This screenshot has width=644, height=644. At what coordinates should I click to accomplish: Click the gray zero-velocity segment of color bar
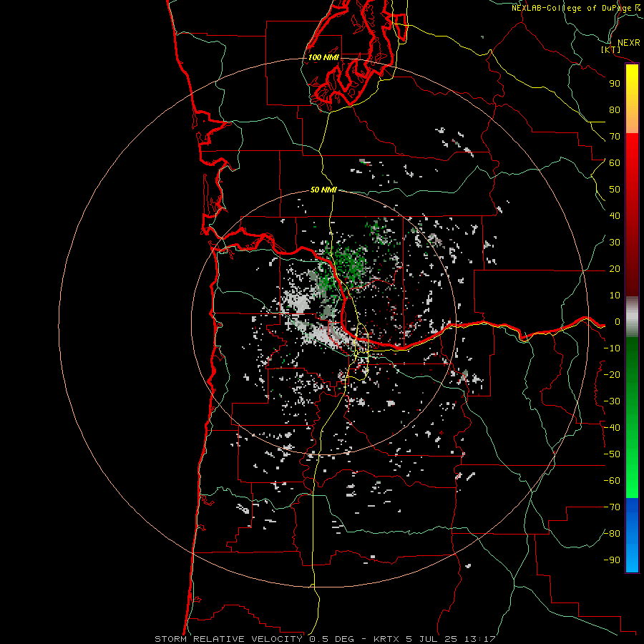tap(632, 317)
